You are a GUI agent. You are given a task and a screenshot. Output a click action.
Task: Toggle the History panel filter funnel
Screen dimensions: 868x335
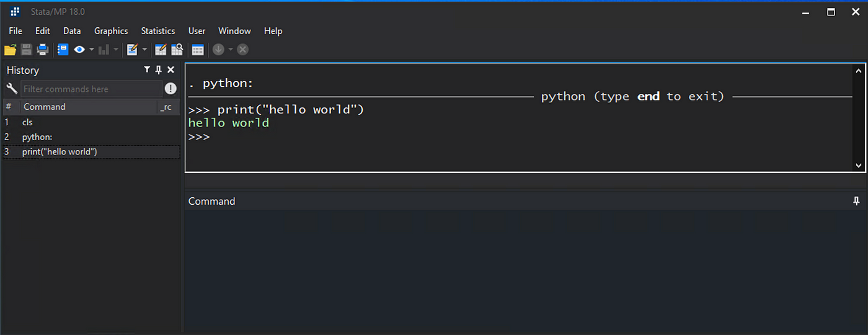(147, 70)
